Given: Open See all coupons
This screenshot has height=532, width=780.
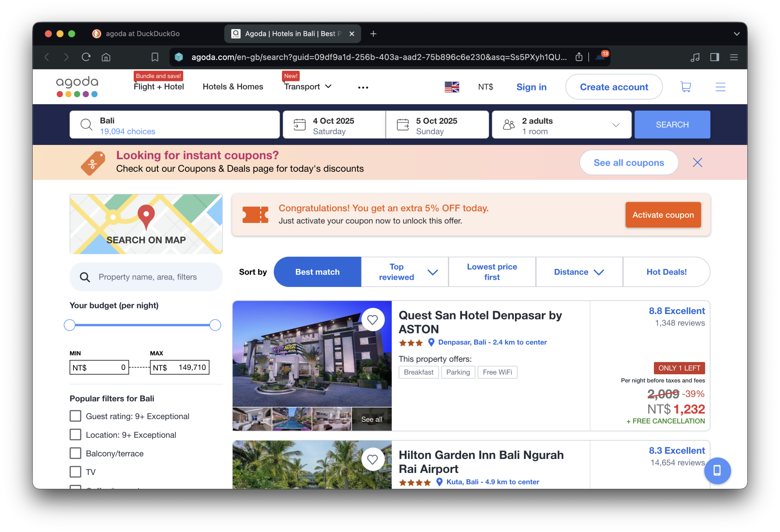Looking at the screenshot, I should click(629, 162).
